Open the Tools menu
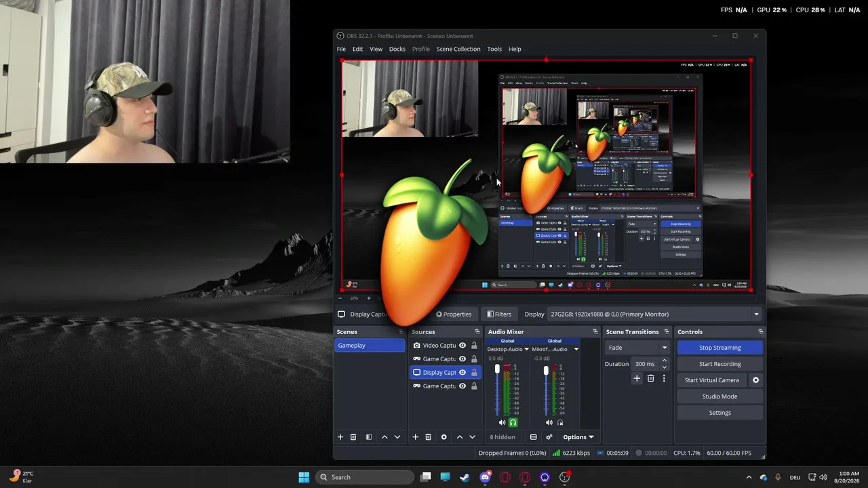The image size is (868, 488). [494, 49]
